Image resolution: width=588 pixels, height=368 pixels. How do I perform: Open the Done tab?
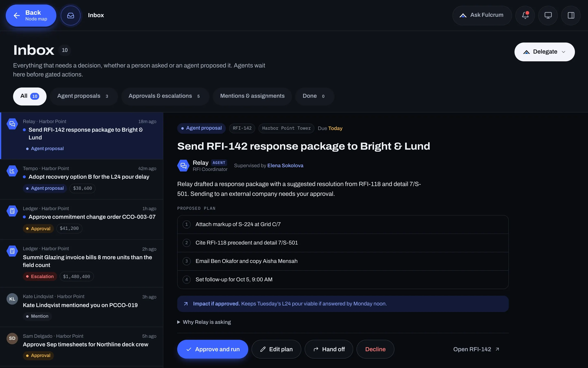coord(314,96)
